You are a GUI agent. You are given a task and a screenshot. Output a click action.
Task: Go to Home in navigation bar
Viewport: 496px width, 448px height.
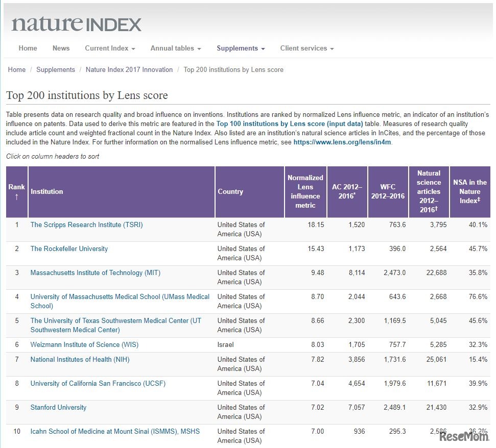28,48
